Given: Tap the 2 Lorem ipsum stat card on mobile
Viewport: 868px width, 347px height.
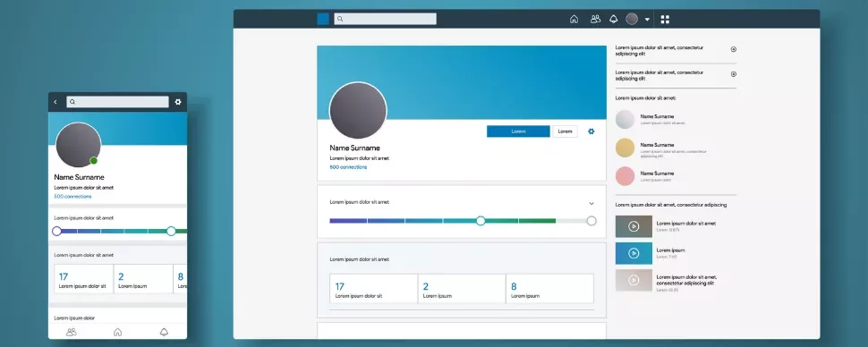Looking at the screenshot, I should (x=143, y=279).
